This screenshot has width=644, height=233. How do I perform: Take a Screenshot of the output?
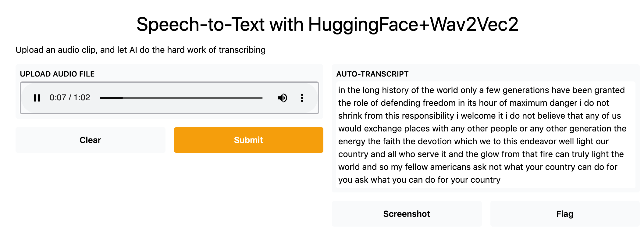pyautogui.click(x=407, y=214)
